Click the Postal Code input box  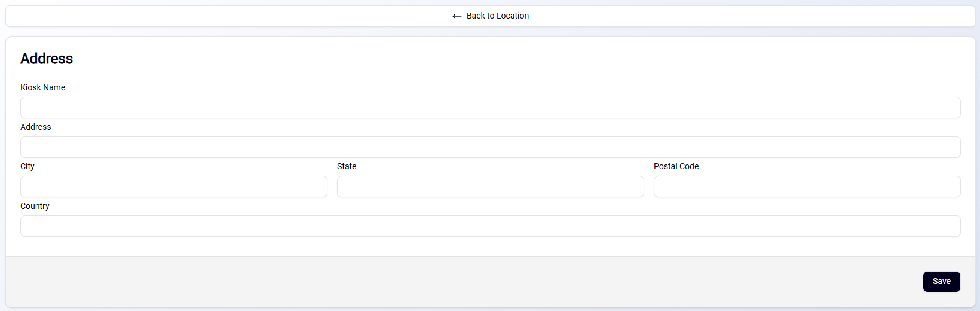807,187
